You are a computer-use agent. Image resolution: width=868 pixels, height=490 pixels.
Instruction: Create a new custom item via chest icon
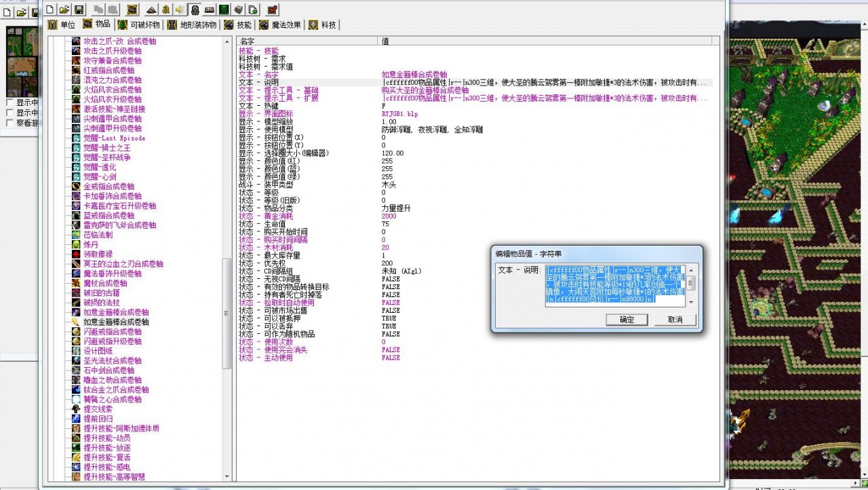pyautogui.click(x=132, y=10)
